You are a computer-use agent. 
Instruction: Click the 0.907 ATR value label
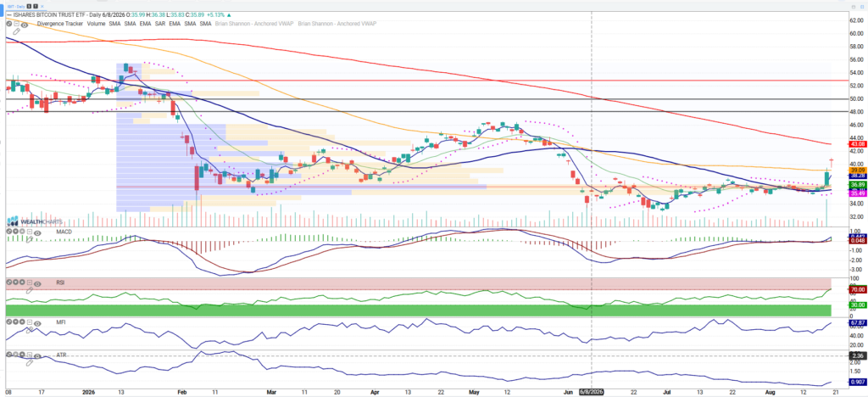[x=858, y=382]
